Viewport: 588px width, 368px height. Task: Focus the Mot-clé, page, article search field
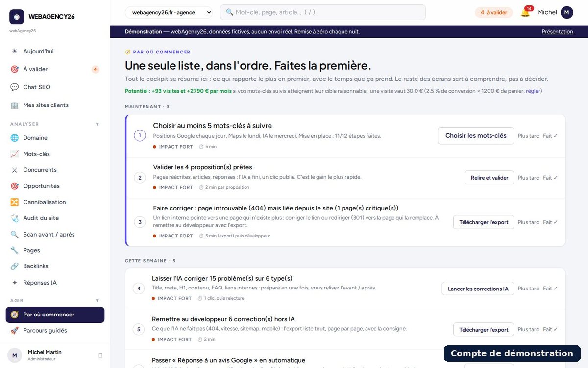click(x=323, y=12)
